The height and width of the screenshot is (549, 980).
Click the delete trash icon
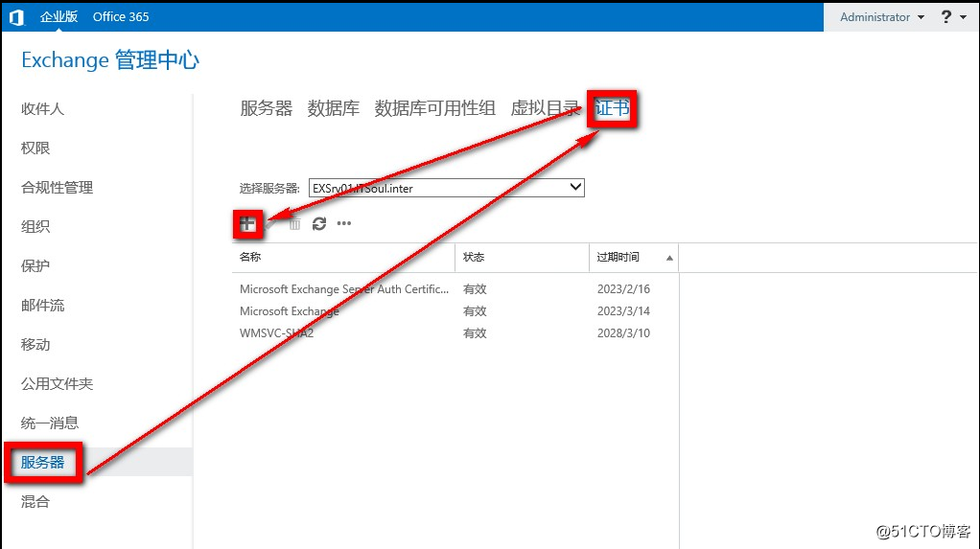click(294, 223)
